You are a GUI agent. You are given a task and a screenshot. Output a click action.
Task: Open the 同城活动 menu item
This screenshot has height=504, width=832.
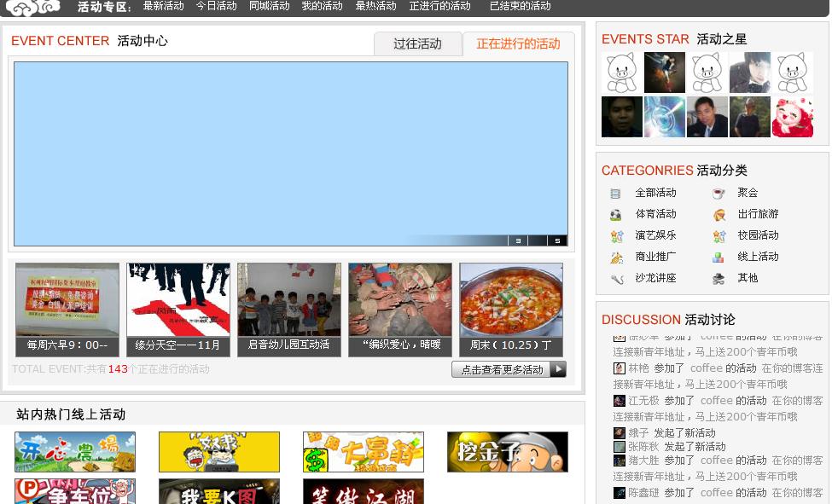270,6
